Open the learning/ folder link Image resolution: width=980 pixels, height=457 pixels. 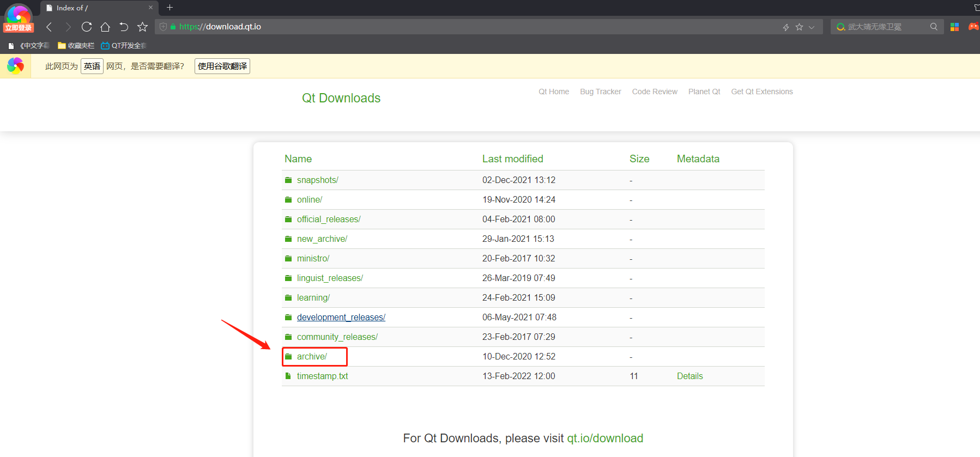313,298
